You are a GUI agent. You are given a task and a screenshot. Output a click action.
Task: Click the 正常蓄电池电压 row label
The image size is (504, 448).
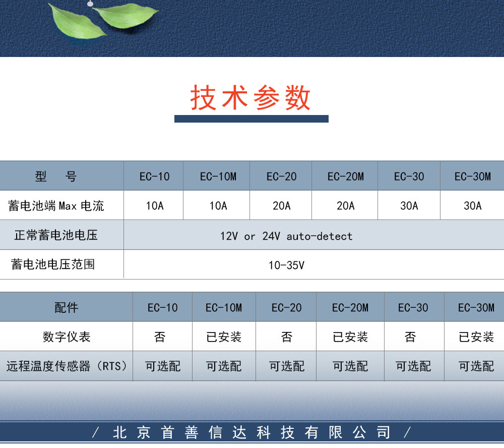[x=55, y=235]
